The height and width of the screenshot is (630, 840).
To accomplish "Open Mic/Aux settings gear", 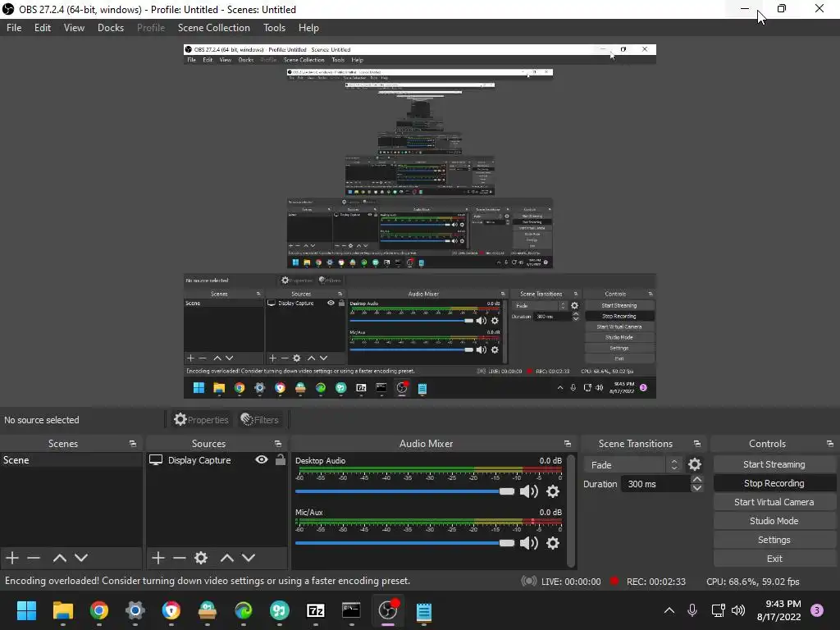I will click(x=553, y=543).
